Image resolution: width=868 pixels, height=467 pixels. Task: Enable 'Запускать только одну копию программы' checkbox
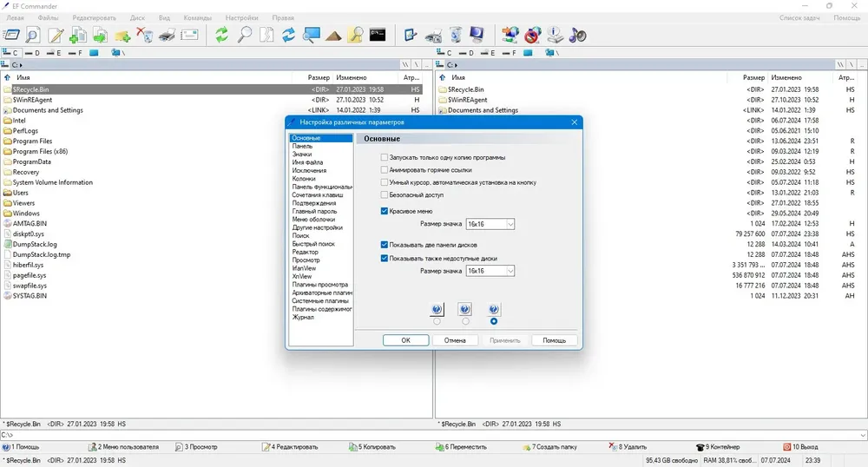coord(385,158)
